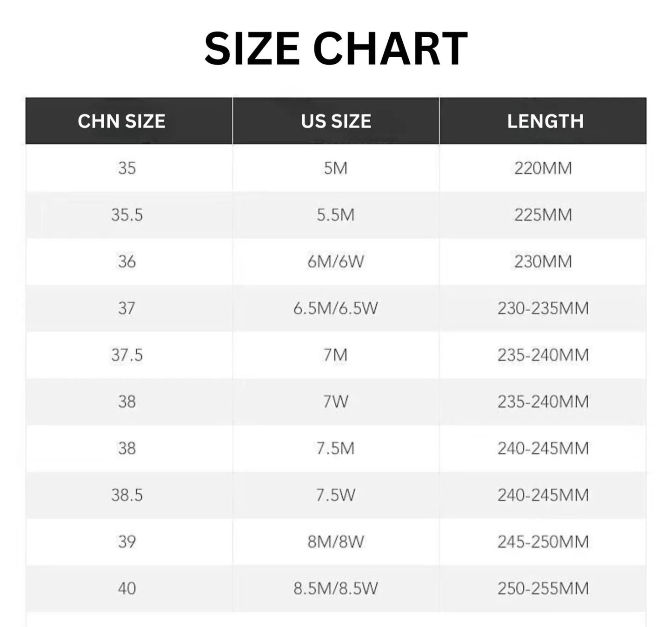Screen dimensions: 672x627
Task: Click the CHN size 35 cell
Action: pyautogui.click(x=127, y=168)
